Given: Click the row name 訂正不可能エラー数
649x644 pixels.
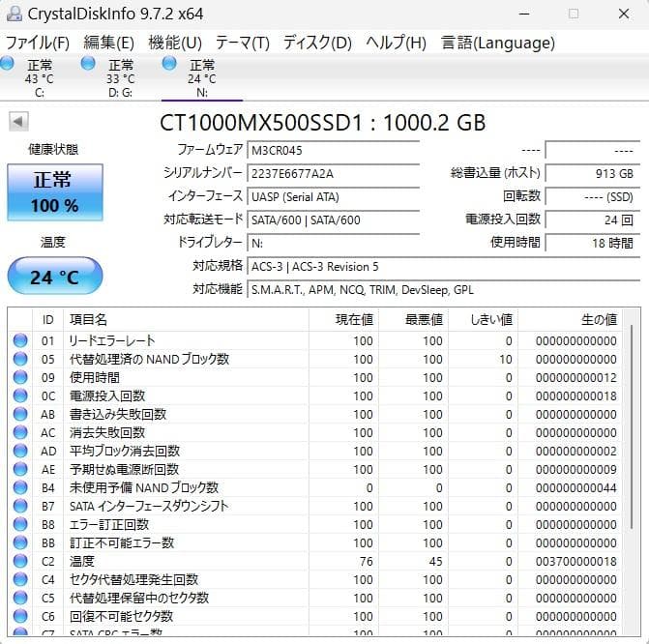Looking at the screenshot, I should (122, 542).
